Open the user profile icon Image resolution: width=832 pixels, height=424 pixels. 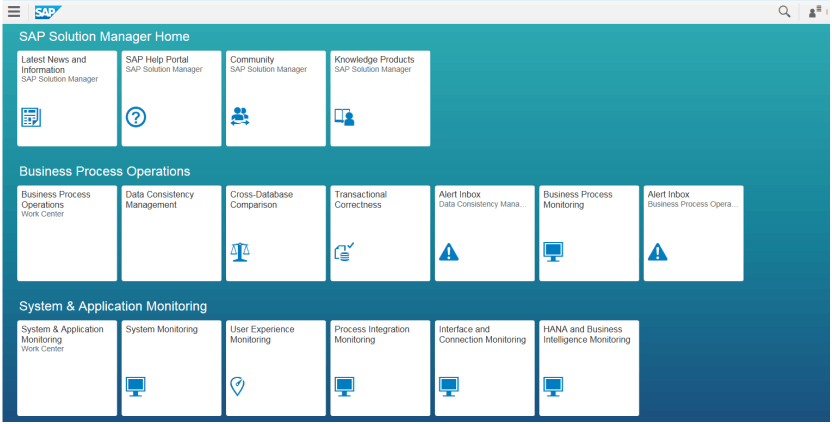point(814,12)
